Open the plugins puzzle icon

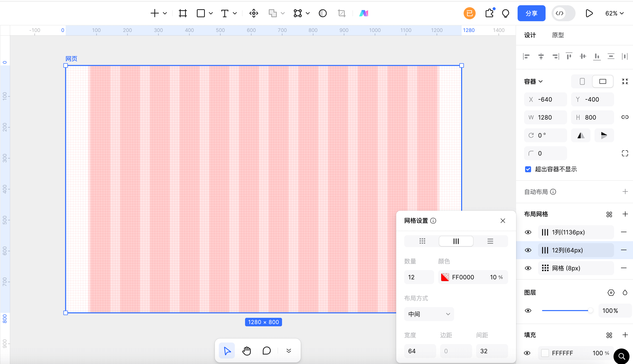[489, 13]
